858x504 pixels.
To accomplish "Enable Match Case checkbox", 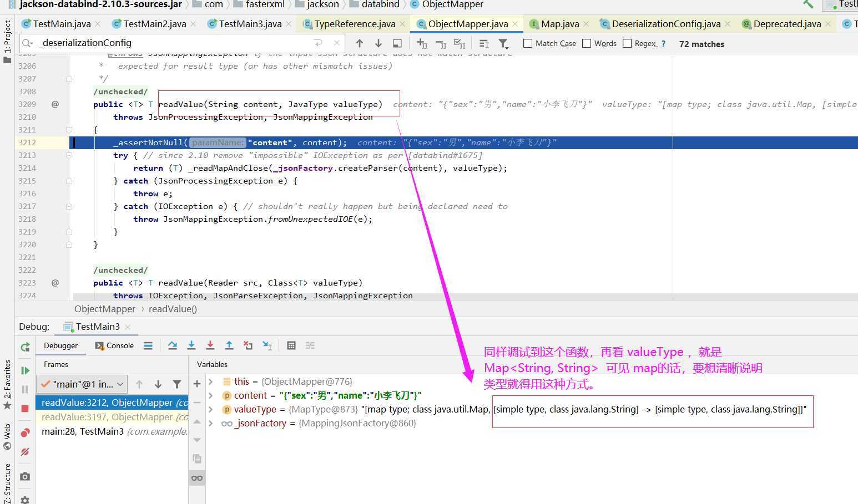I will 528,43.
